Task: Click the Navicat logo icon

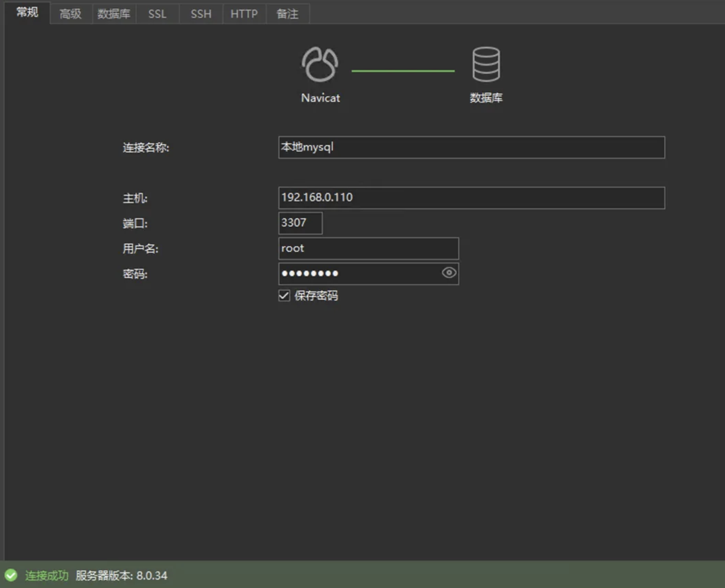Action: coord(320,65)
